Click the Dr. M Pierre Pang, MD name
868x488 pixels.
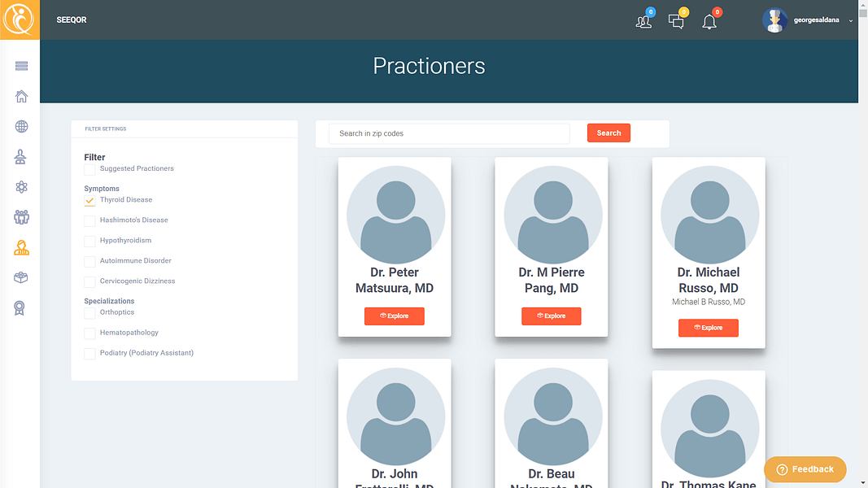[552, 280]
